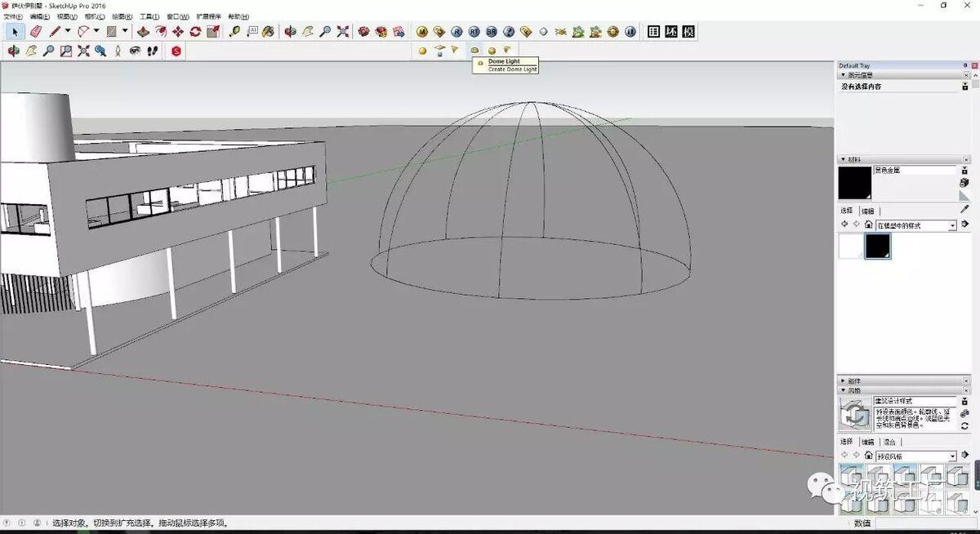980x534 pixels.
Task: Choose Pan hand in the top toolbar
Action: [x=308, y=32]
